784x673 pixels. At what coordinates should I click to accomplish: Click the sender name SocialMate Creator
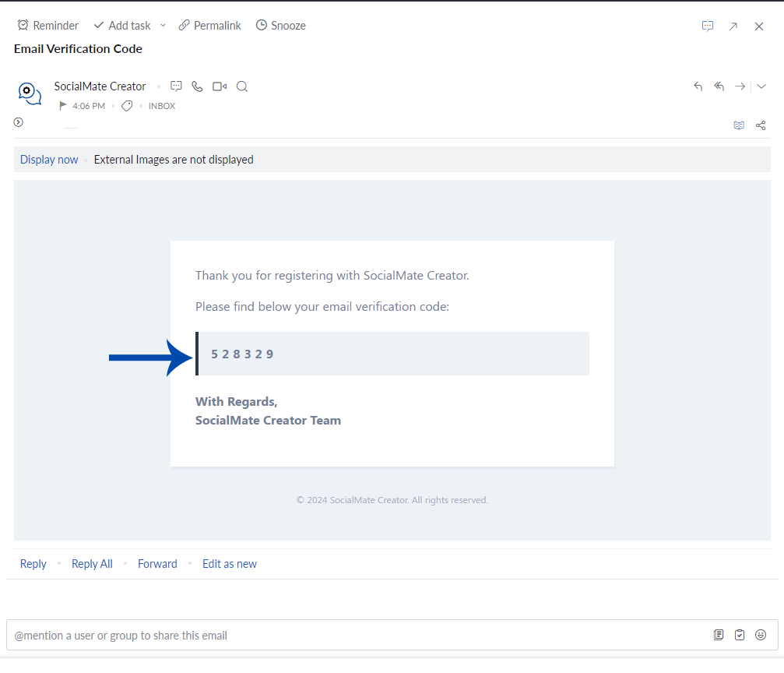pyautogui.click(x=100, y=86)
